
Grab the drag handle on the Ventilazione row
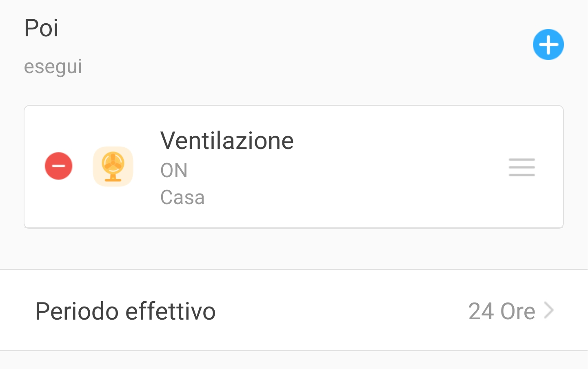521,167
